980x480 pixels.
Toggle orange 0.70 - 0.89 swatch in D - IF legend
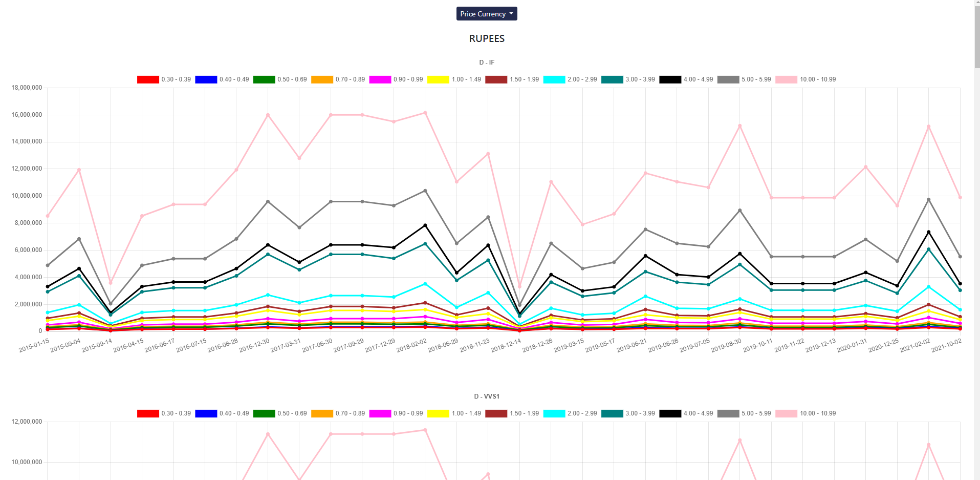322,79
